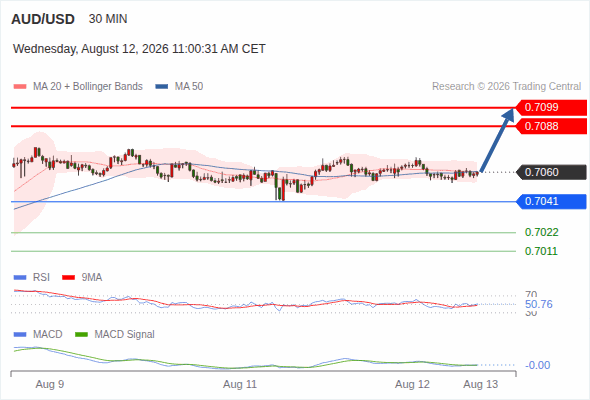Click the RSI value 50.76 label
This screenshot has width=590, height=400.
tap(539, 304)
